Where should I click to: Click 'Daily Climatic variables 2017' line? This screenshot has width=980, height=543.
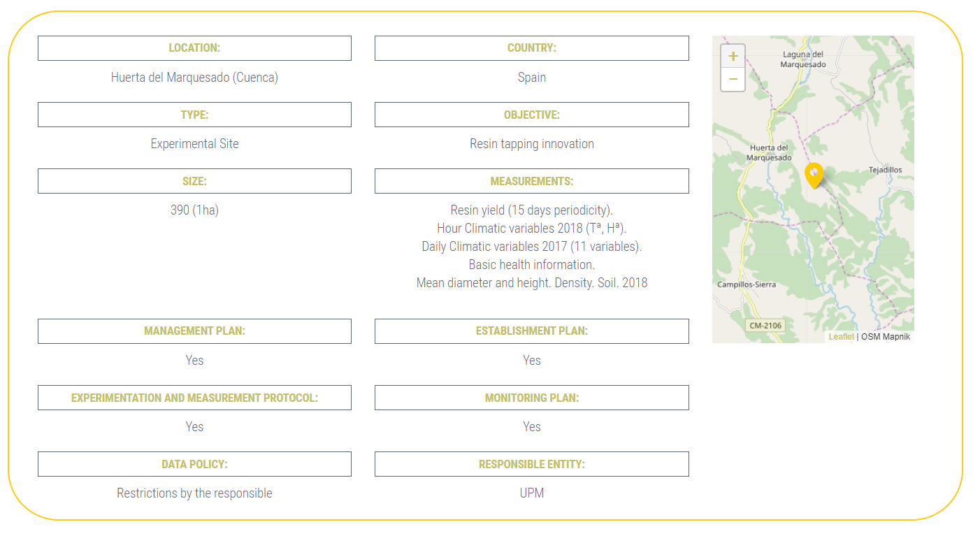tap(532, 247)
